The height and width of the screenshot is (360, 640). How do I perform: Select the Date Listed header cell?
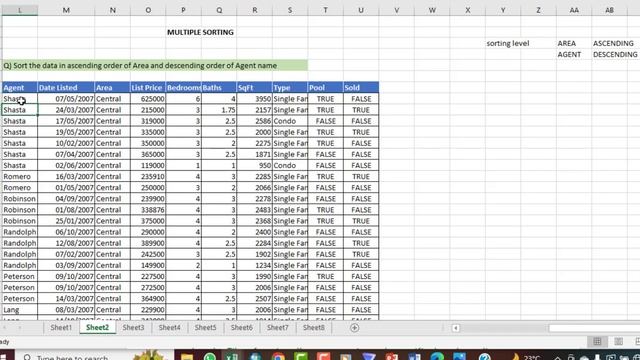click(x=66, y=87)
